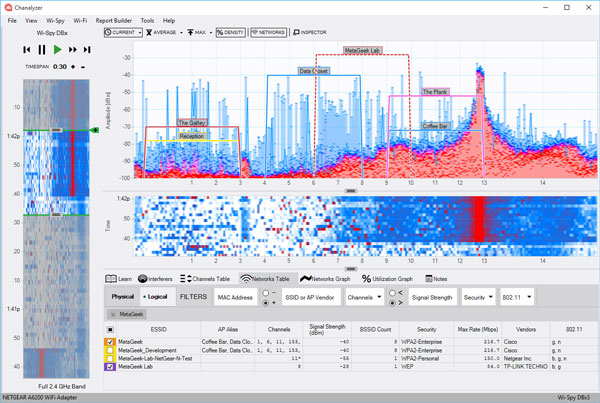Switch to the Networks Graph tab

tap(325, 279)
